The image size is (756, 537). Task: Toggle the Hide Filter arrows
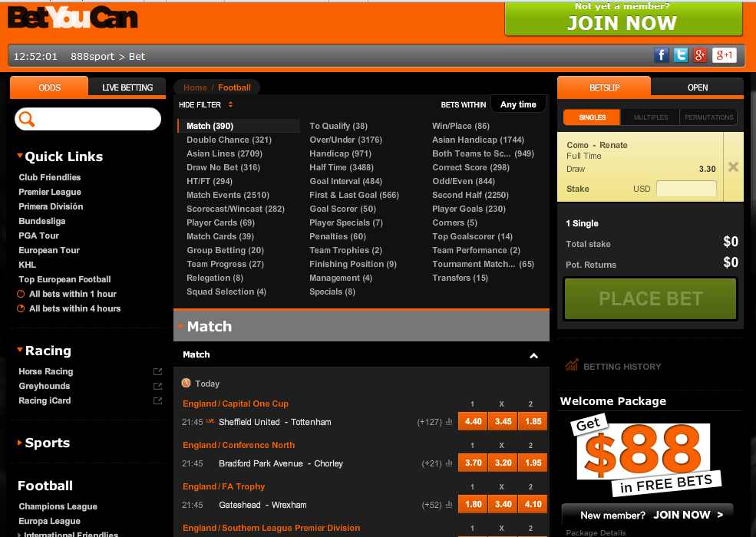click(x=230, y=104)
